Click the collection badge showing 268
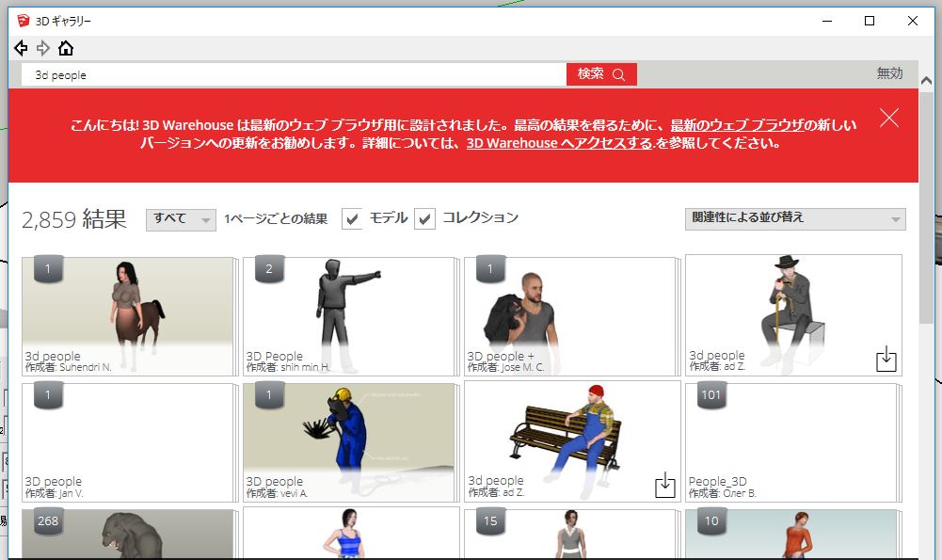Screen dimensions: 942x560 (x=48, y=521)
